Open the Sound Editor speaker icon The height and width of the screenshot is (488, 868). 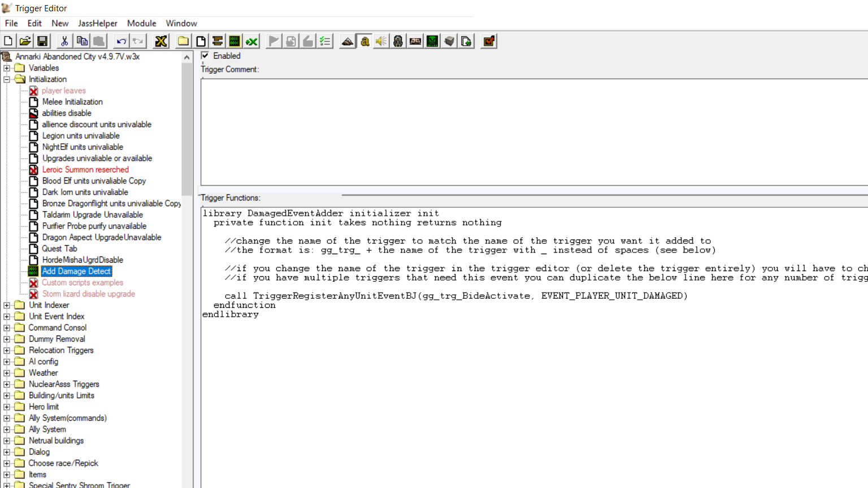[x=381, y=41]
